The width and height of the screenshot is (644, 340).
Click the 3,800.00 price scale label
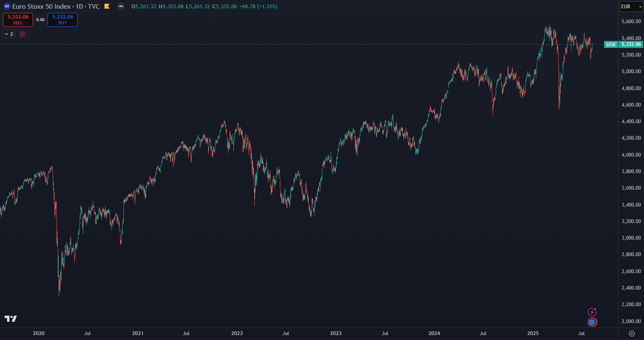coord(631,171)
